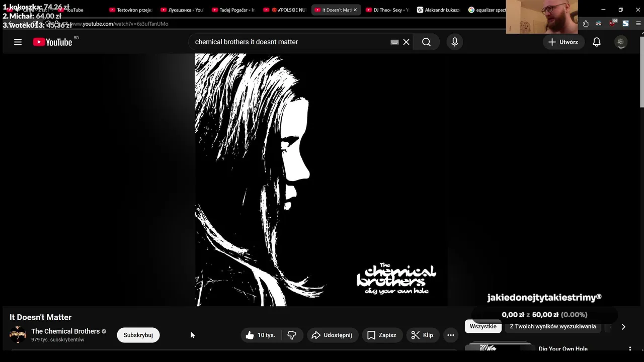This screenshot has width=644, height=362.
Task: Select the Z Twoich wyników wyszukiwania chip
Action: (x=553, y=327)
